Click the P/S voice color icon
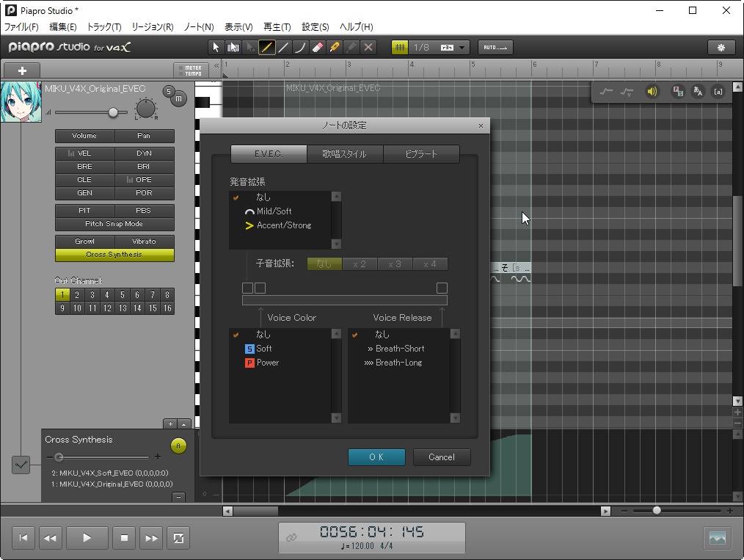The image size is (744, 560). tap(677, 92)
